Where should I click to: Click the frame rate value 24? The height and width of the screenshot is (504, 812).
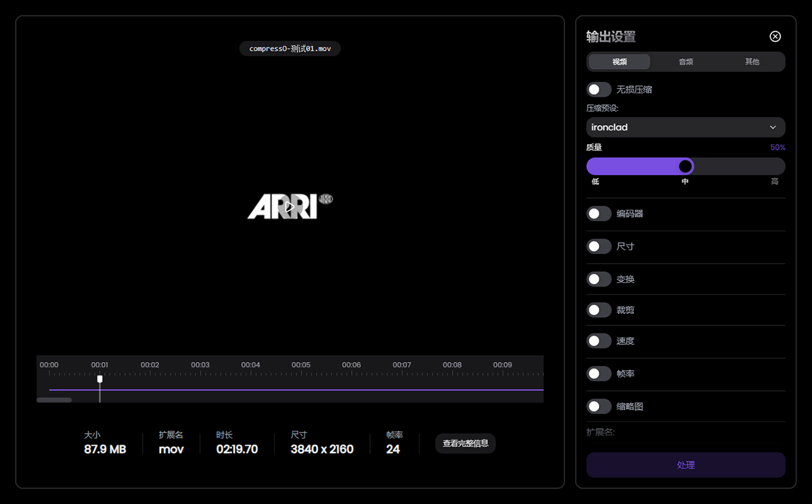[393, 449]
